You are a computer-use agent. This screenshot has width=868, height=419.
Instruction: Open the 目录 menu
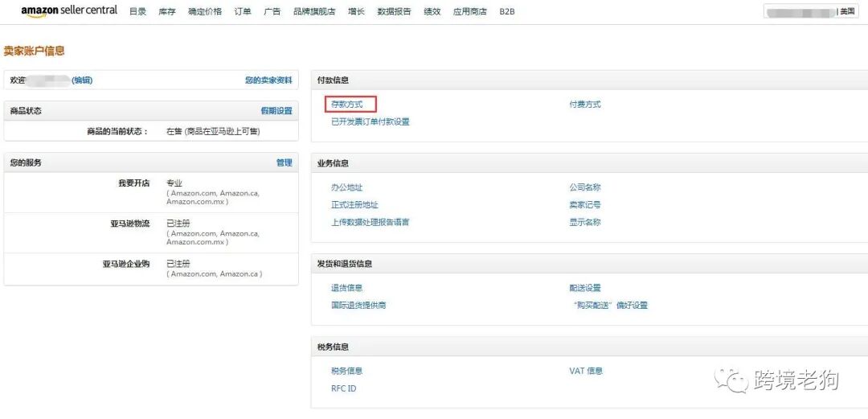click(138, 11)
